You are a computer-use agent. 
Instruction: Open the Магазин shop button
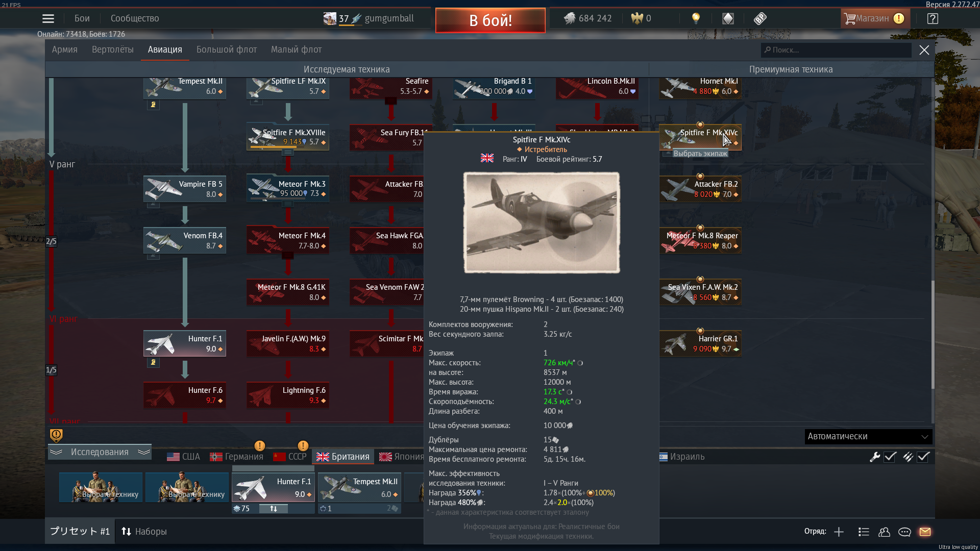pyautogui.click(x=875, y=19)
